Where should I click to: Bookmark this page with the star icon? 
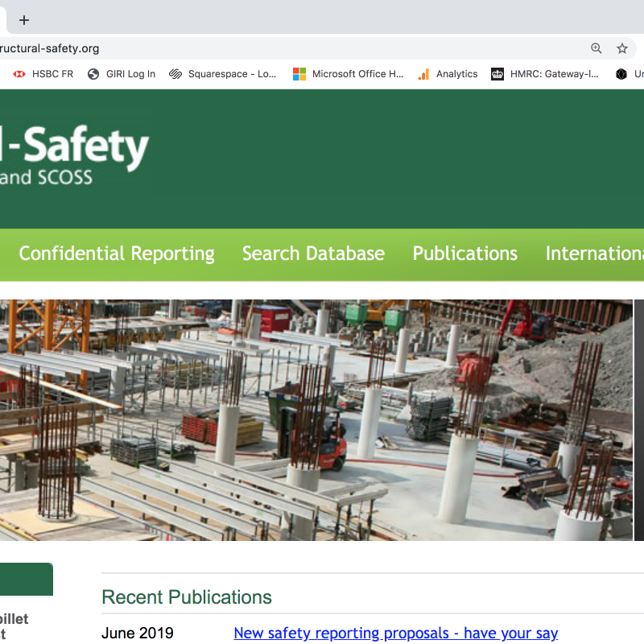tap(622, 48)
